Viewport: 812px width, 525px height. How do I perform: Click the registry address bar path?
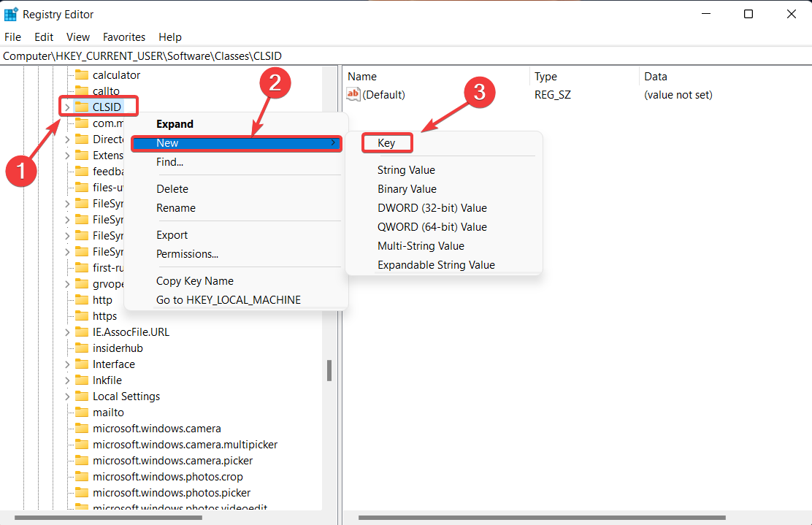(142, 56)
